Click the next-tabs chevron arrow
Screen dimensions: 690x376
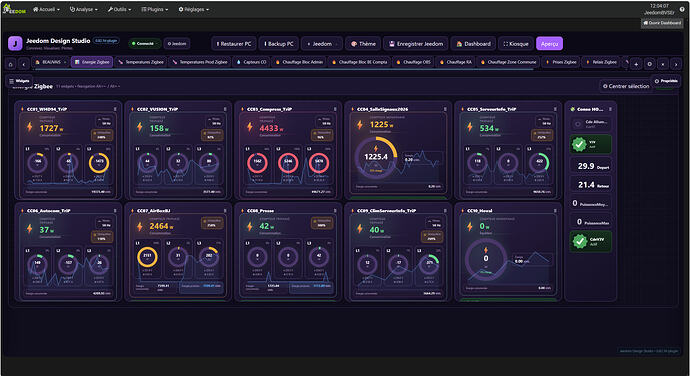[x=676, y=64]
